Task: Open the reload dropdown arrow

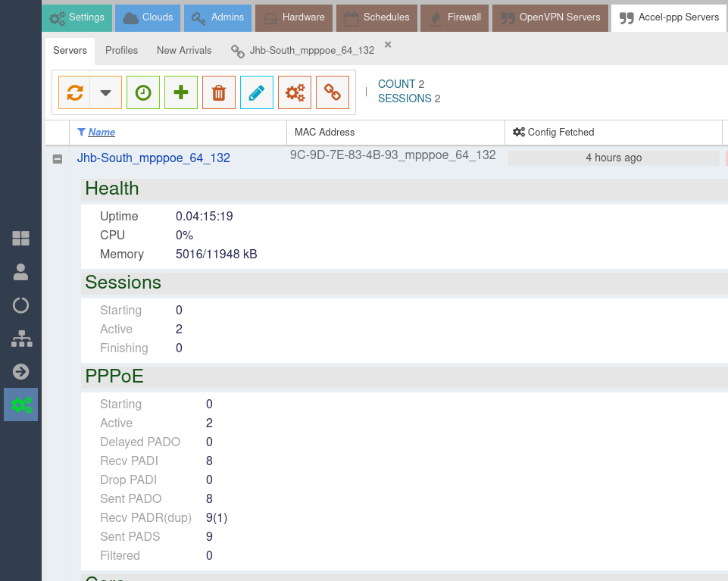Action: pos(105,92)
